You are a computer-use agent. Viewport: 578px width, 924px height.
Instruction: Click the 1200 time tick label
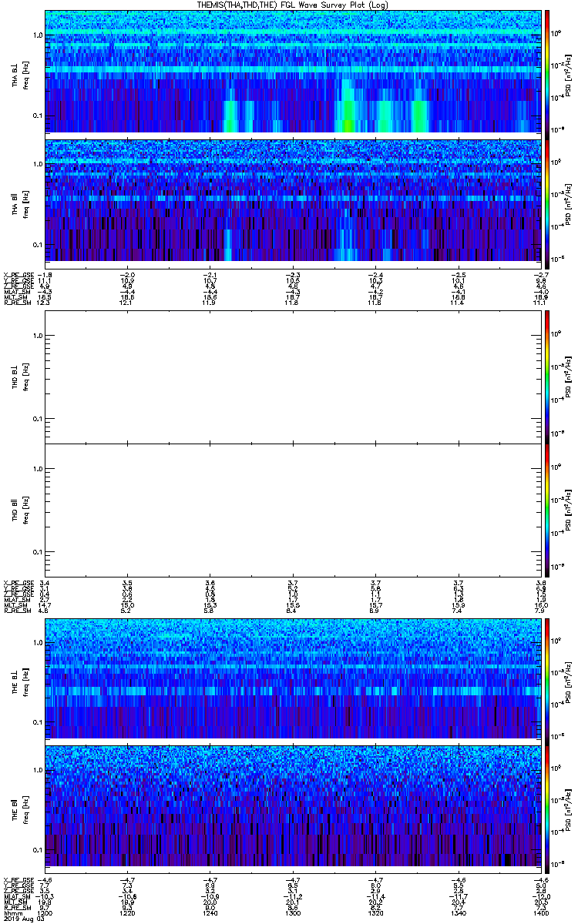coord(45,913)
